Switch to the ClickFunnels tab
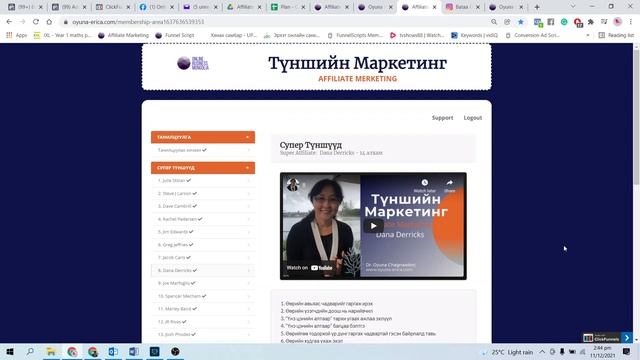 pos(113,7)
